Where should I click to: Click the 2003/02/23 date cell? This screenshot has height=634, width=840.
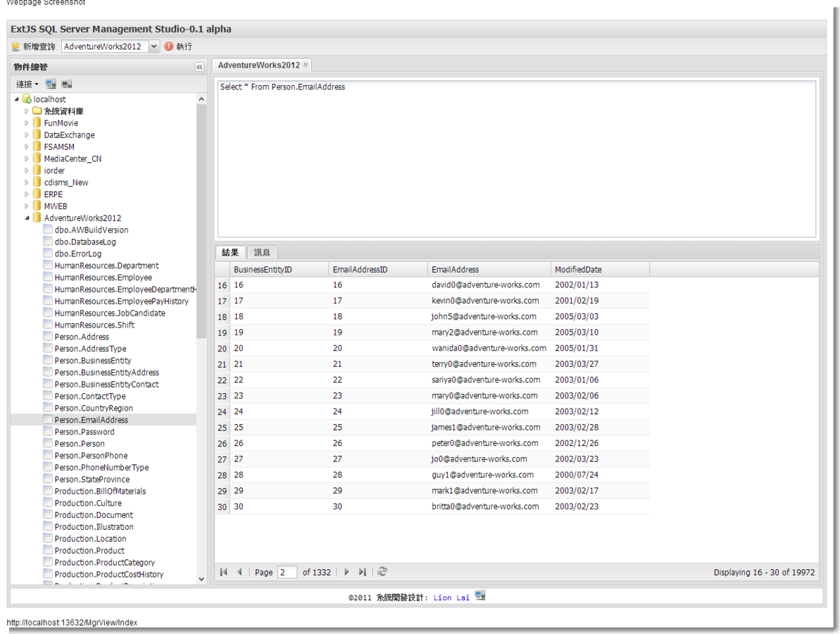coord(600,506)
